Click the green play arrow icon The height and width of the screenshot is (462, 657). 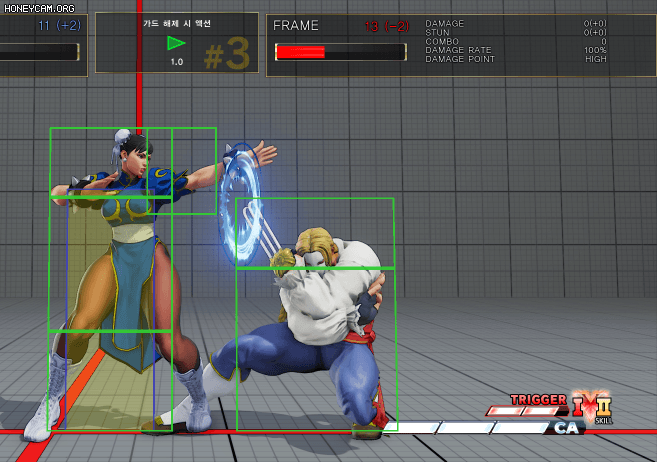[176, 43]
